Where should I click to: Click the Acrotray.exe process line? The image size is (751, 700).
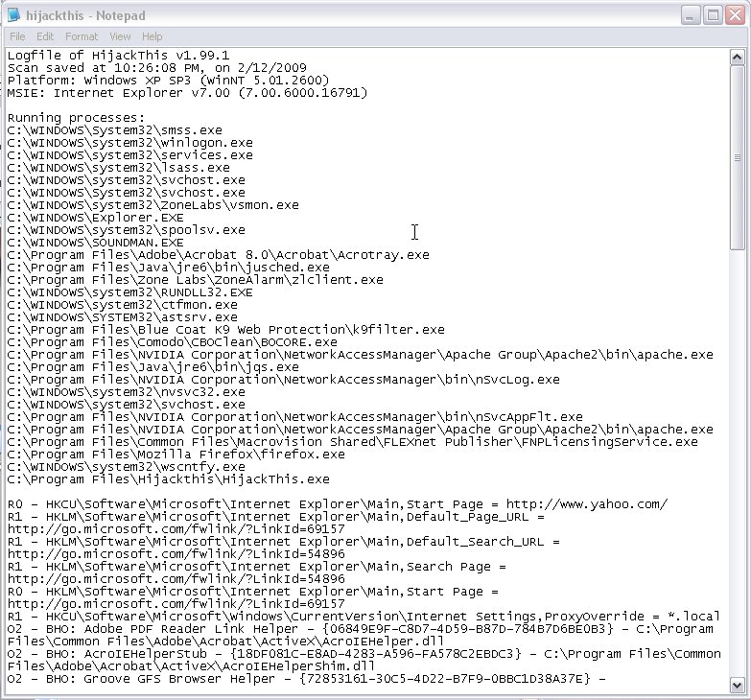[x=219, y=255]
